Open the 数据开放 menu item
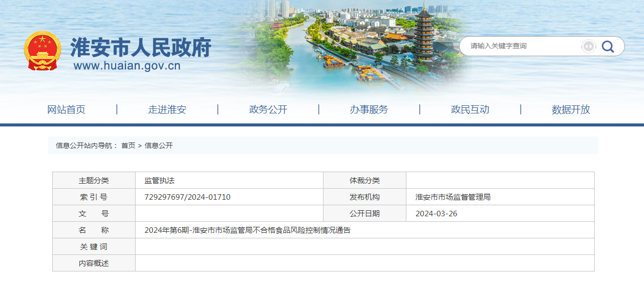This screenshot has width=644, height=283. (571, 109)
